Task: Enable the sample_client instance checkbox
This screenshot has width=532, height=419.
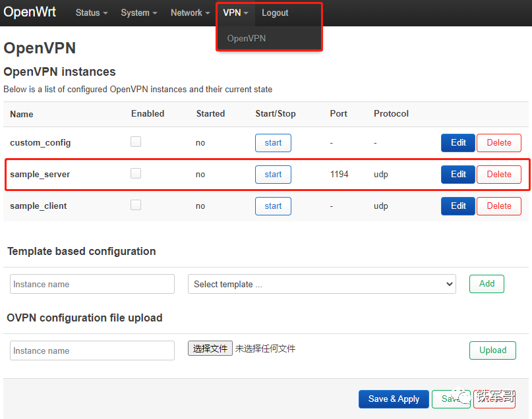Action: 135,205
